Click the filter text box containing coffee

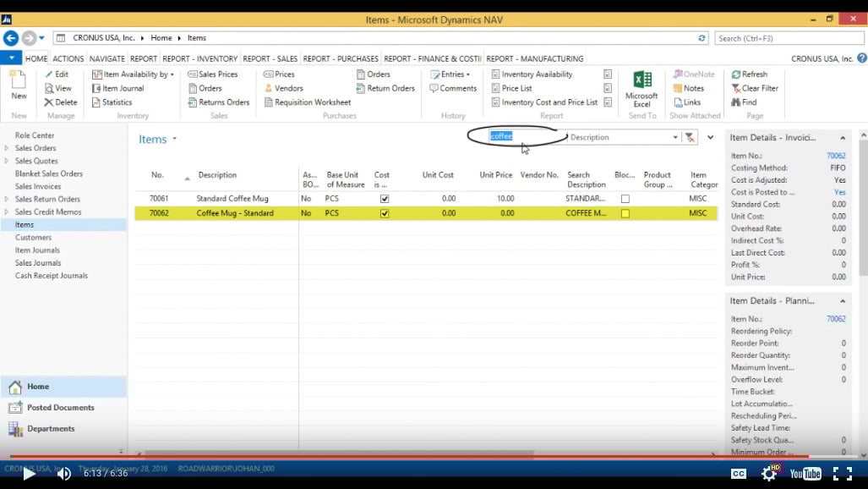[526, 136]
